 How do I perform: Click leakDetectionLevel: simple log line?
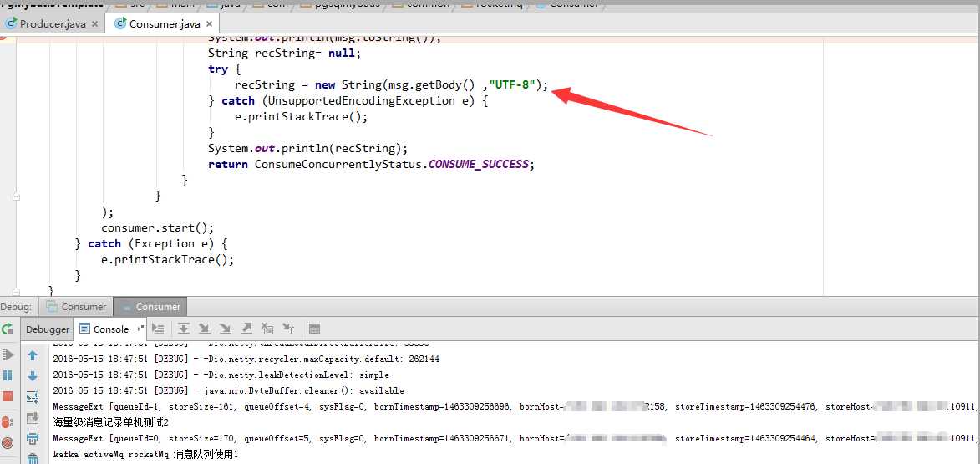pos(221,375)
